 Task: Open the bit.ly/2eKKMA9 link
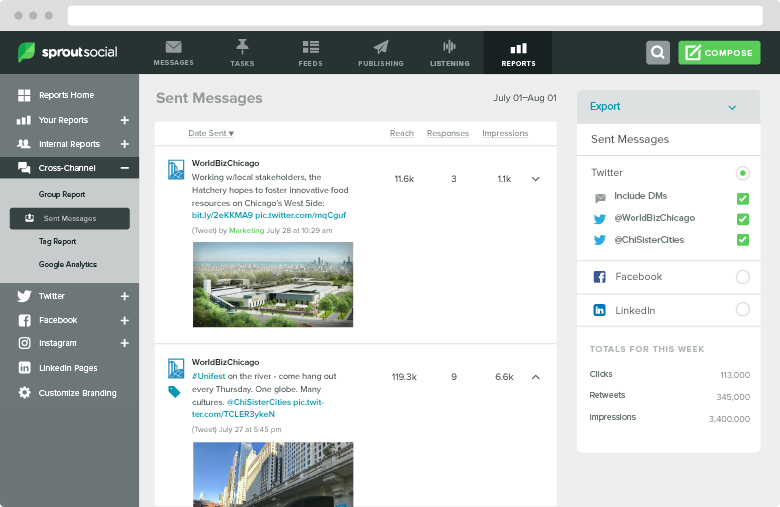point(222,215)
